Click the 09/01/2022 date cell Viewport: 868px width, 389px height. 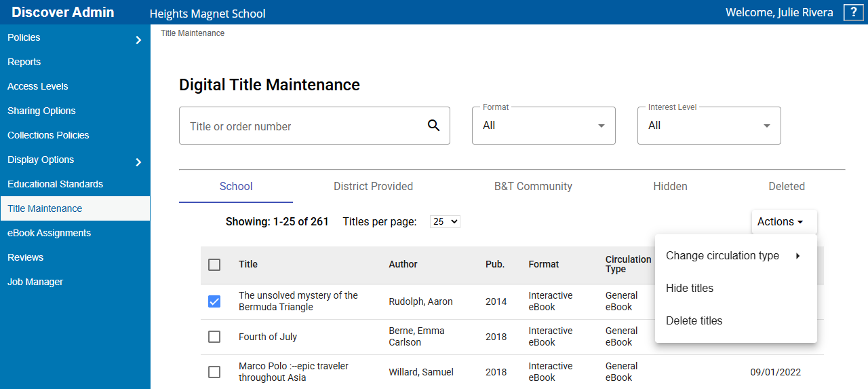click(x=776, y=372)
